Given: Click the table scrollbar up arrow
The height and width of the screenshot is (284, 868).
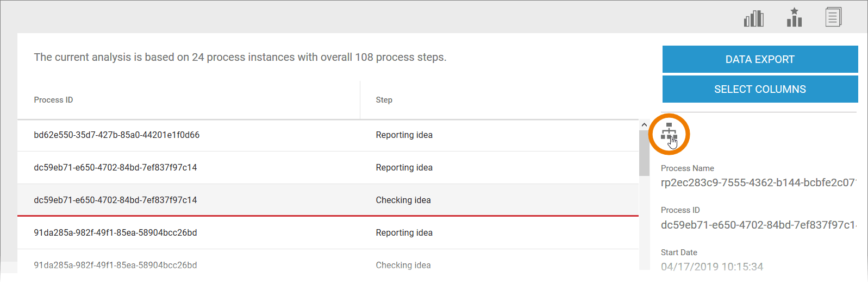Looking at the screenshot, I should 644,125.
